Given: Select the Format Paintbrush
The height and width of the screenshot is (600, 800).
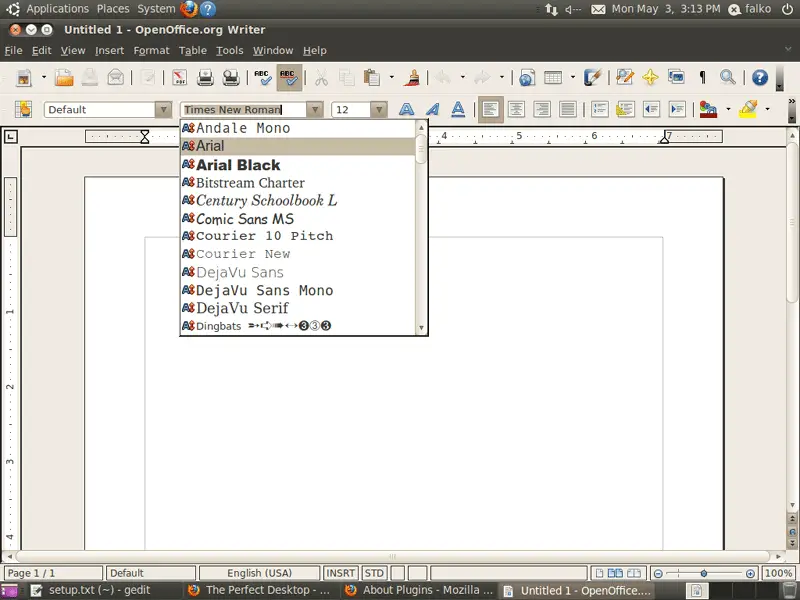Looking at the screenshot, I should (x=412, y=78).
